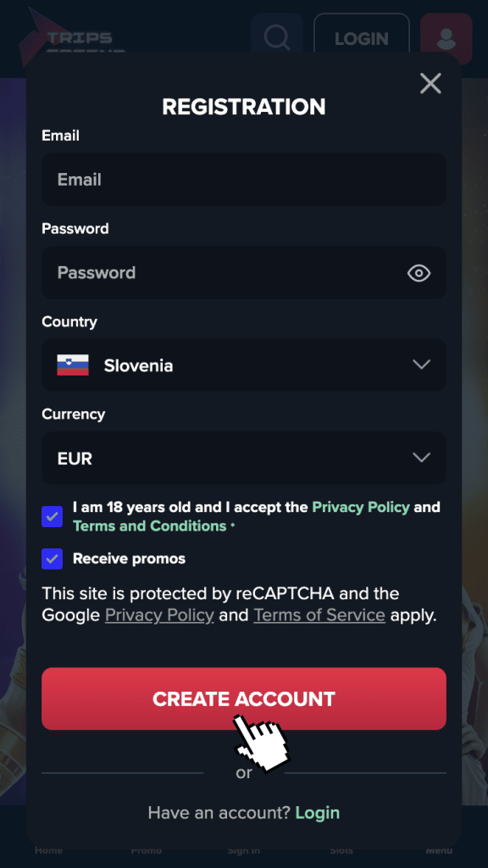The width and height of the screenshot is (488, 868).
Task: Open the Google Terms of Service link
Action: pyautogui.click(x=319, y=615)
